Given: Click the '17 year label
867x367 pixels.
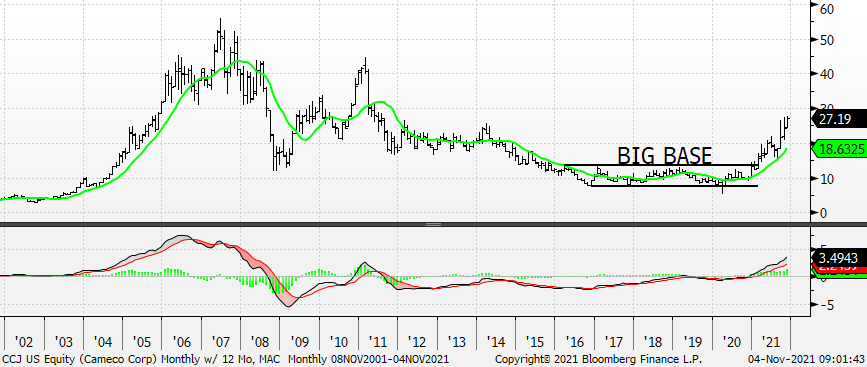Looking at the screenshot, I should click(614, 341).
